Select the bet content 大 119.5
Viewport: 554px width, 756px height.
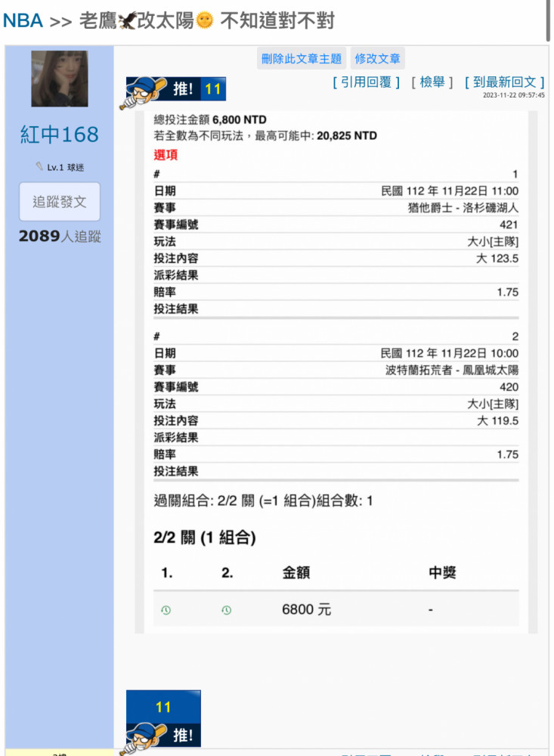click(497, 421)
